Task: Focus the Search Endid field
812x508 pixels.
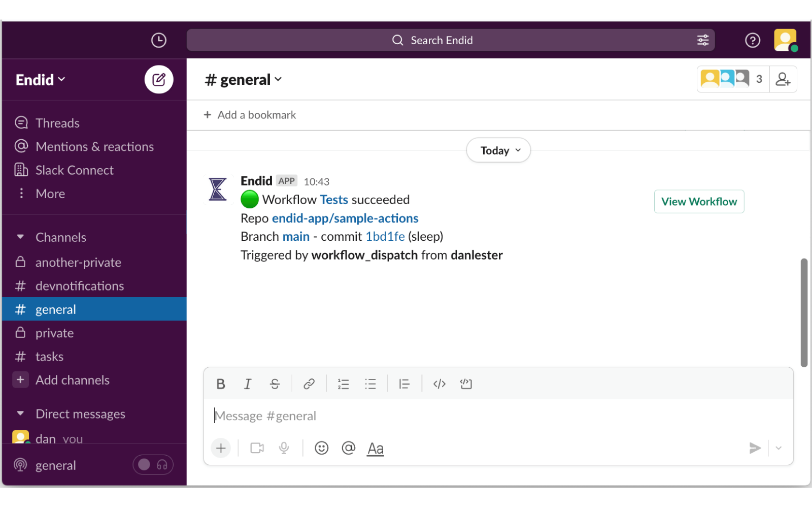Action: (451, 40)
